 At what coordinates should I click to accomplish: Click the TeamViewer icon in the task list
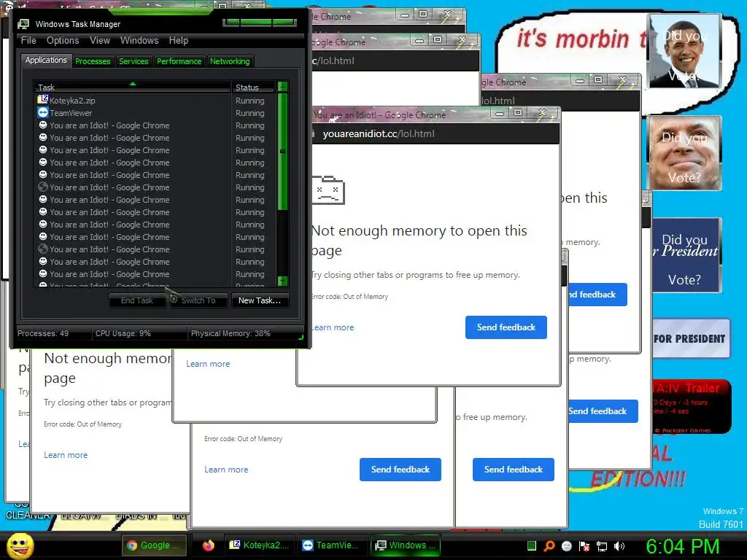[x=43, y=113]
